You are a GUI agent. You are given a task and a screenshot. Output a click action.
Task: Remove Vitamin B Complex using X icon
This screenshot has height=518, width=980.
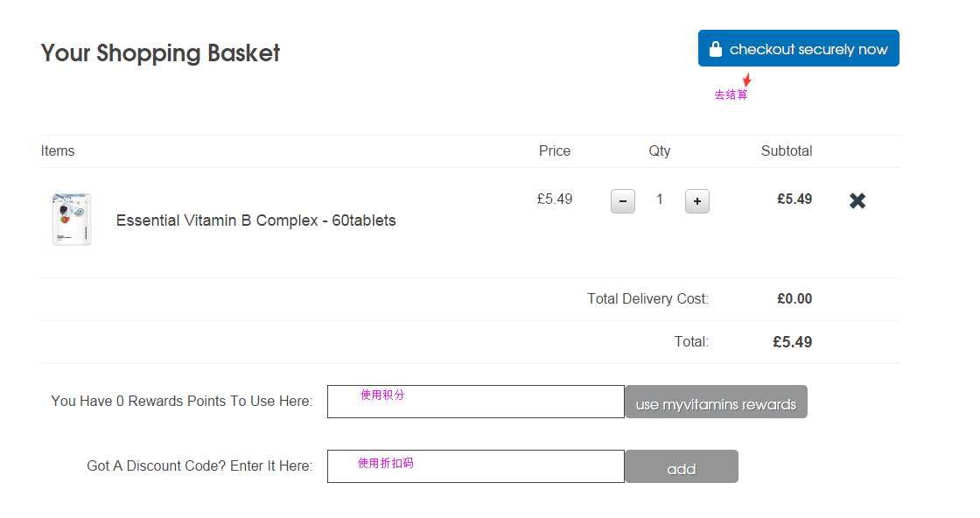(857, 200)
